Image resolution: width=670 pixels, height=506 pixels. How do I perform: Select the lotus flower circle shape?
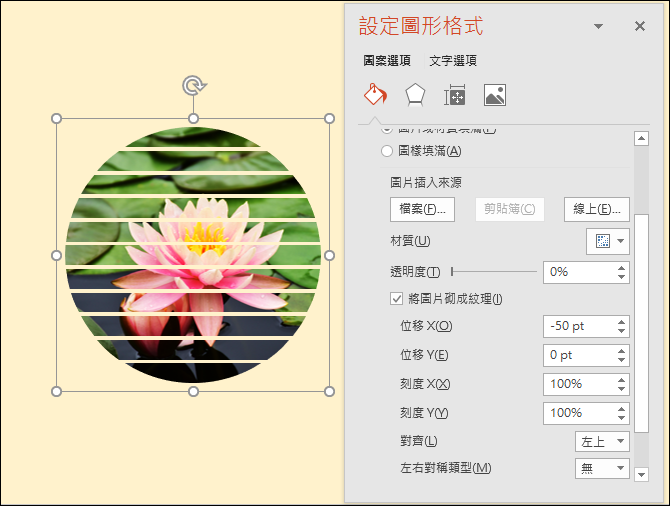(193, 255)
